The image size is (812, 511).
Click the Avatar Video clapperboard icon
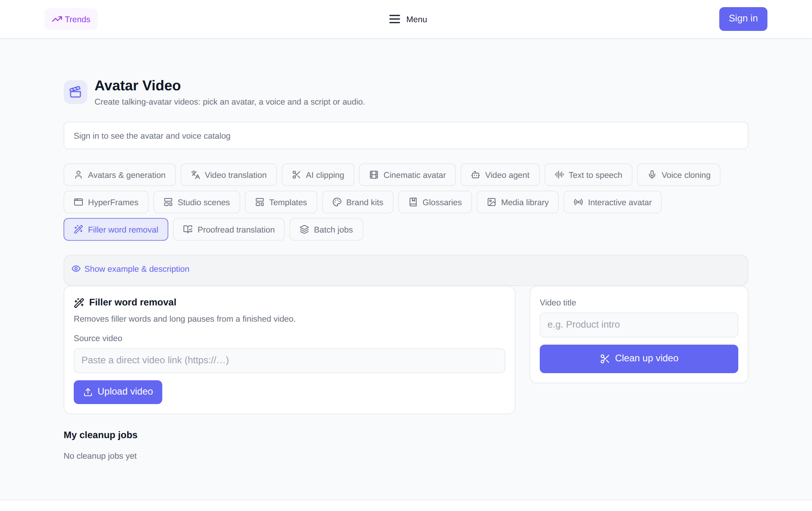point(75,92)
